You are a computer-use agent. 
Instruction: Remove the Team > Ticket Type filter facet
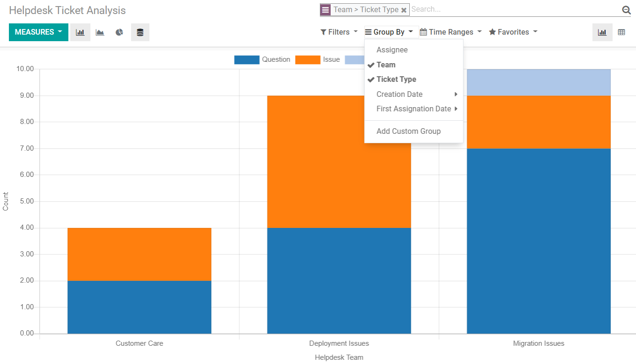click(x=404, y=9)
